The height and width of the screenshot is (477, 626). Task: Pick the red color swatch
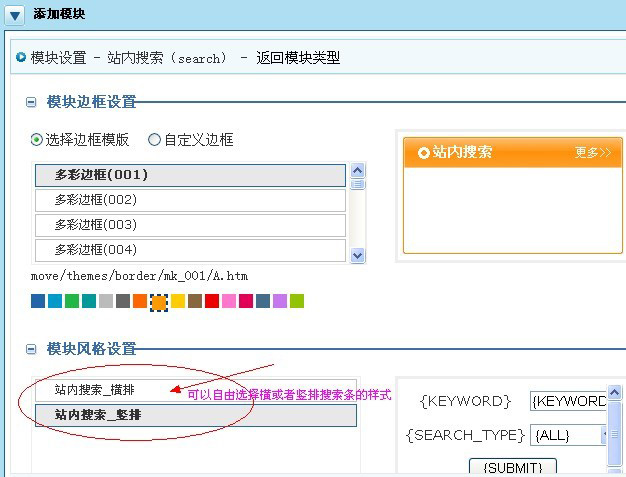click(212, 301)
